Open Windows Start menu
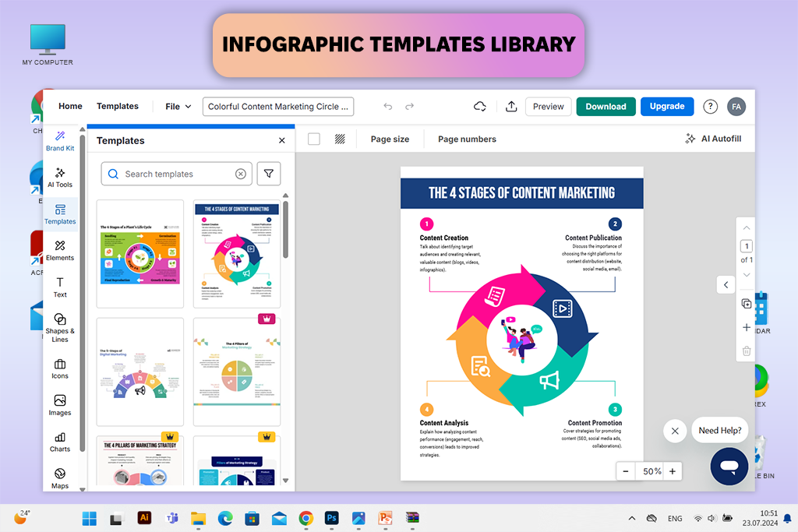This screenshot has width=798, height=532. (x=90, y=518)
